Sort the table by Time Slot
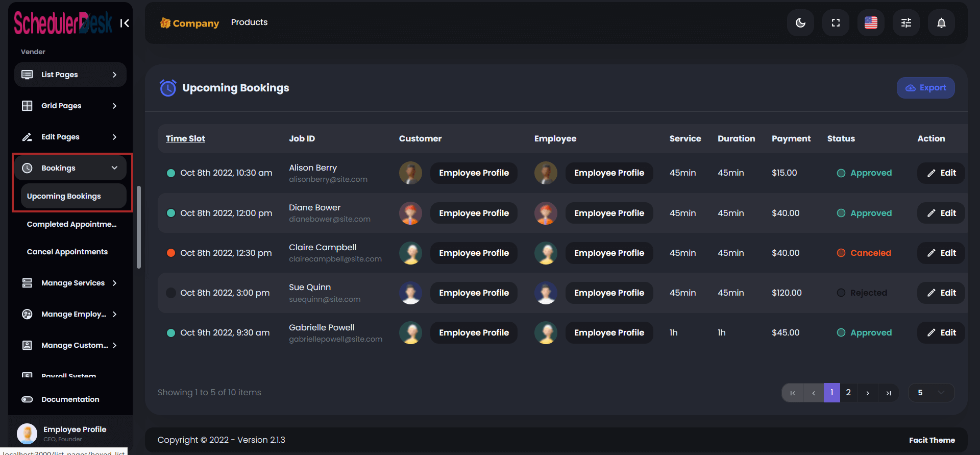This screenshot has width=980, height=455. 185,138
